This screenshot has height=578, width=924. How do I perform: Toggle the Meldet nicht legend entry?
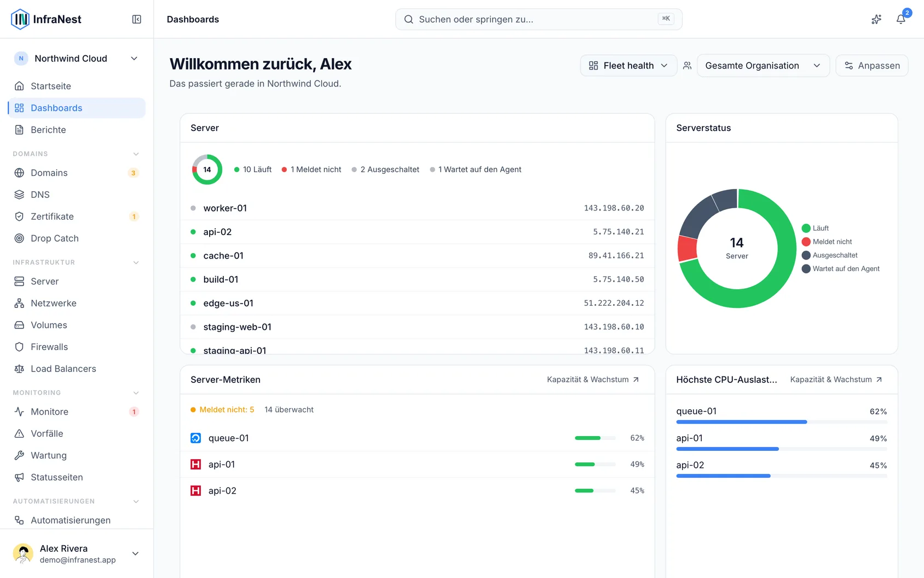[x=827, y=242]
